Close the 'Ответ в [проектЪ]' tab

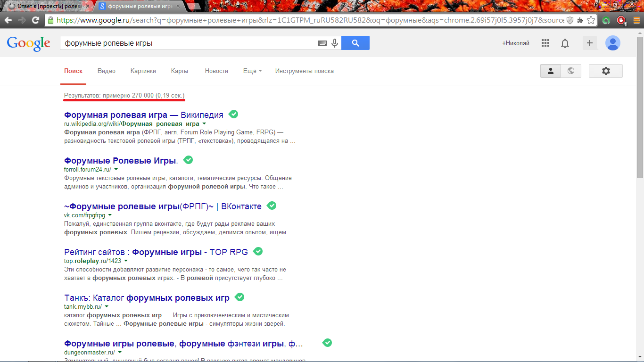click(89, 6)
